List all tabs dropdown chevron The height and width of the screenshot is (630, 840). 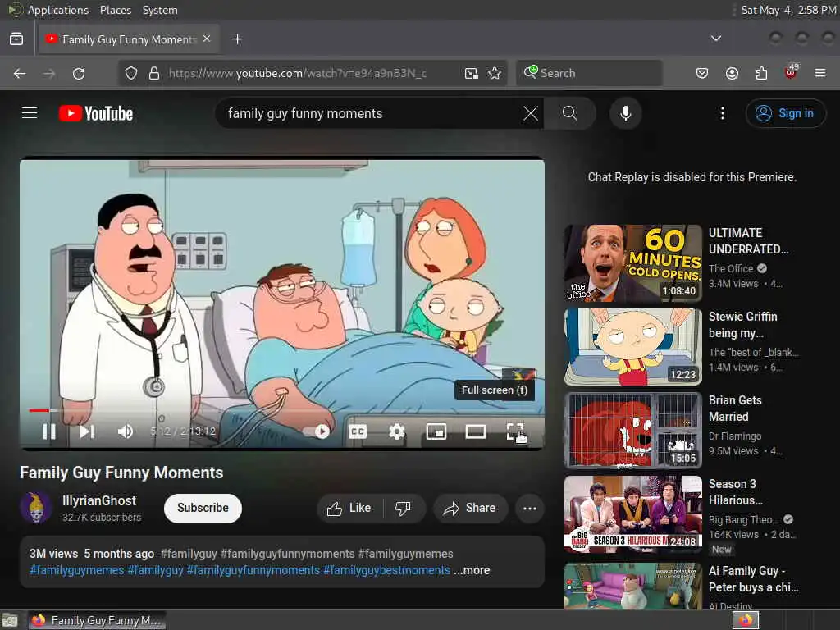(715, 39)
